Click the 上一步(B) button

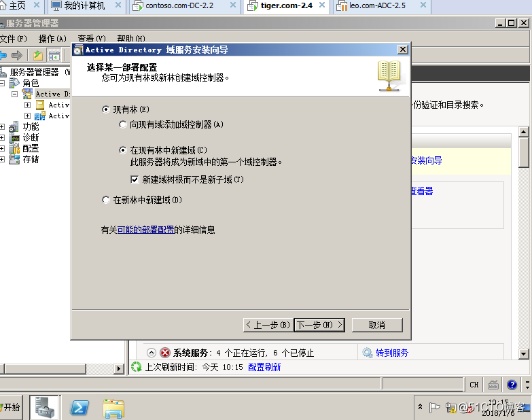[268, 325]
